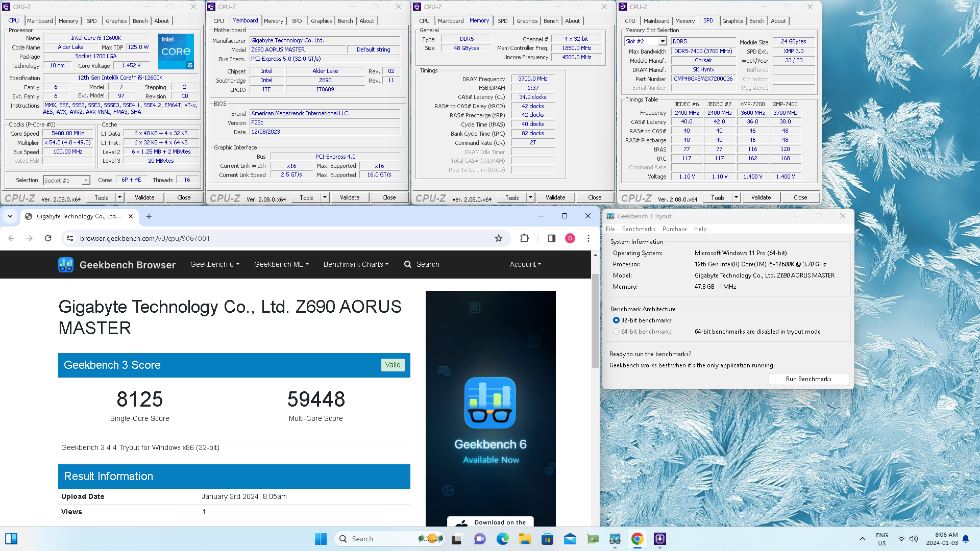Open the Chrome profile avatar D
Viewport: 980px width, 551px height.
[570, 238]
